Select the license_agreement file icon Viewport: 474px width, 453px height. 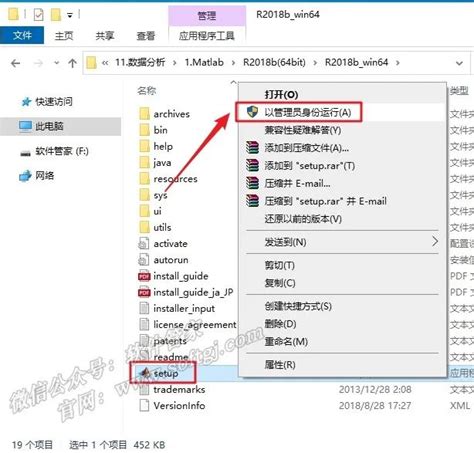144,325
